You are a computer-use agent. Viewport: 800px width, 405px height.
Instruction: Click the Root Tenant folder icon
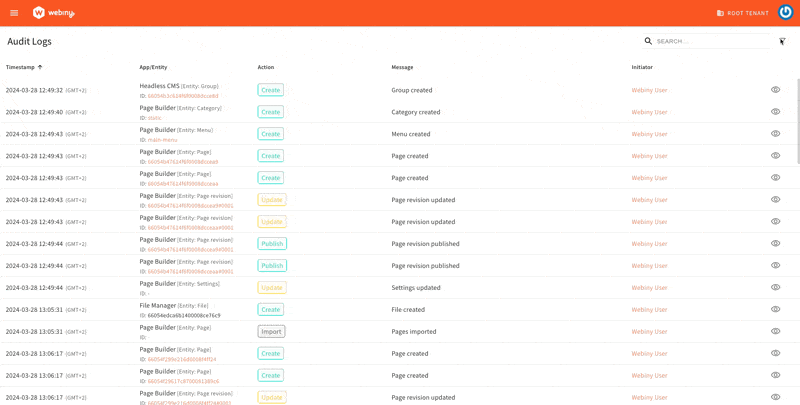(x=720, y=13)
